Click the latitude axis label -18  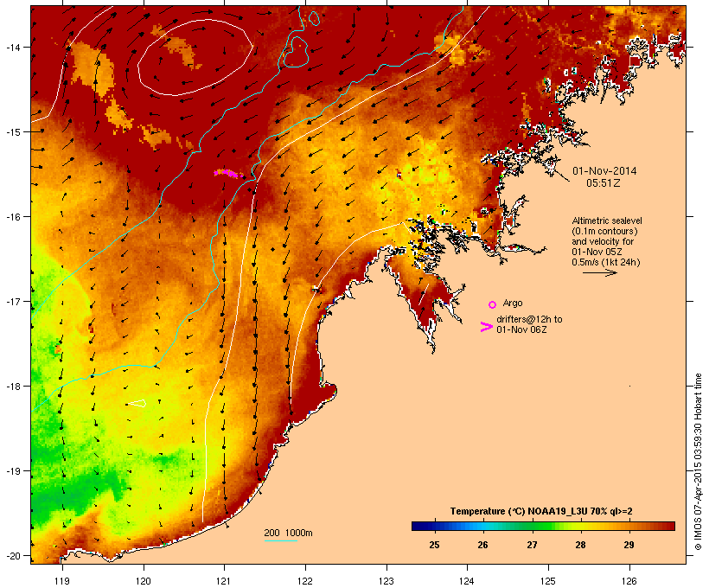click(12, 387)
